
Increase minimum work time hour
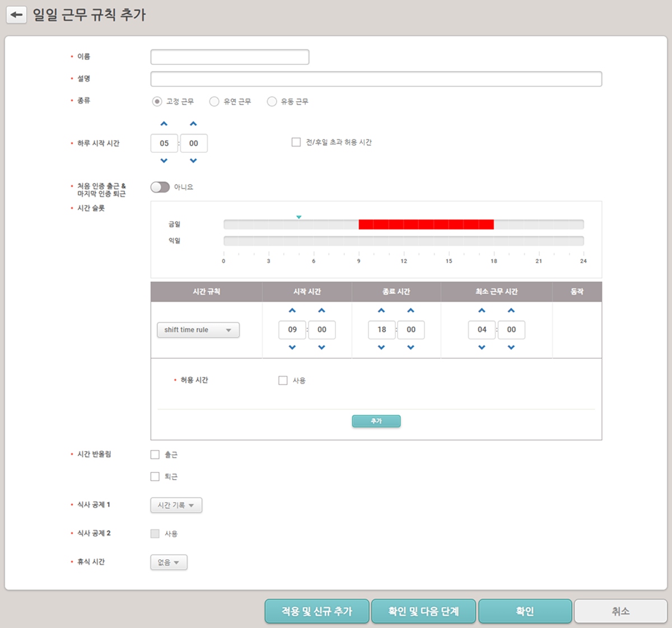[482, 311]
